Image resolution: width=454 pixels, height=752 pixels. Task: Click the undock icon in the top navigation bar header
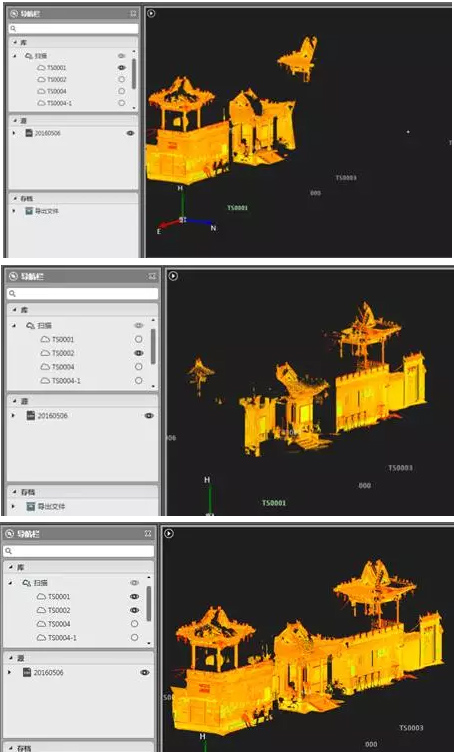coord(133,13)
